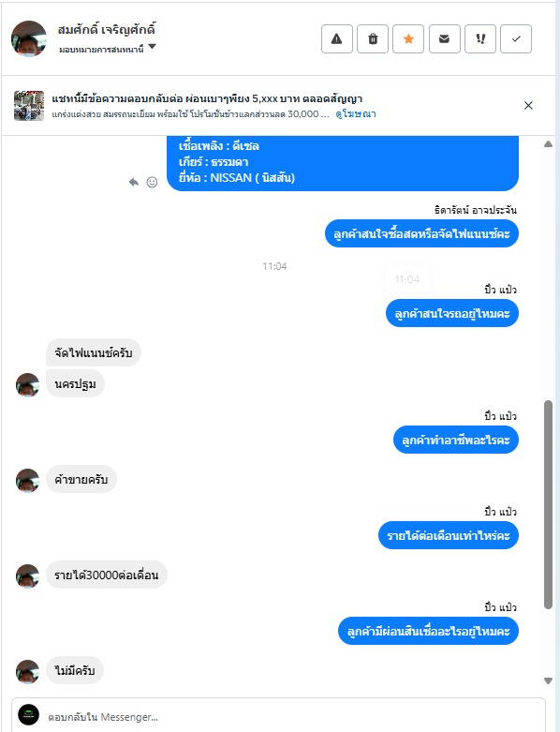Click the reply arrow beside the NISSAN message

tap(134, 182)
